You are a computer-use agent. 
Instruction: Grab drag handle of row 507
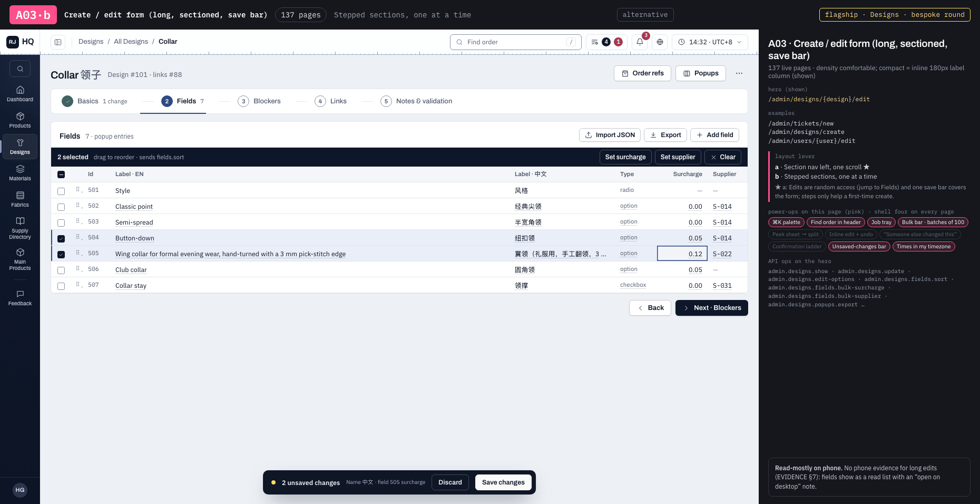[x=78, y=285]
